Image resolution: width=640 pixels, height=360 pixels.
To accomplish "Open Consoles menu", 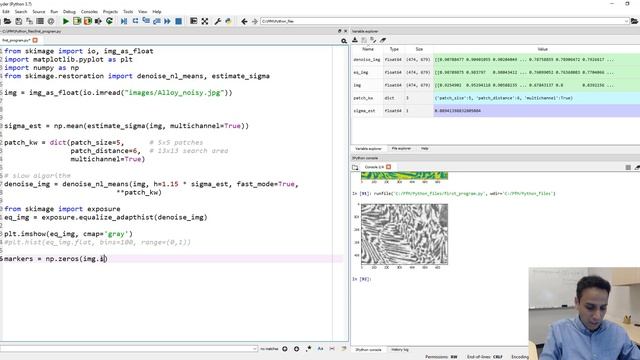I will pyautogui.click(x=89, y=12).
